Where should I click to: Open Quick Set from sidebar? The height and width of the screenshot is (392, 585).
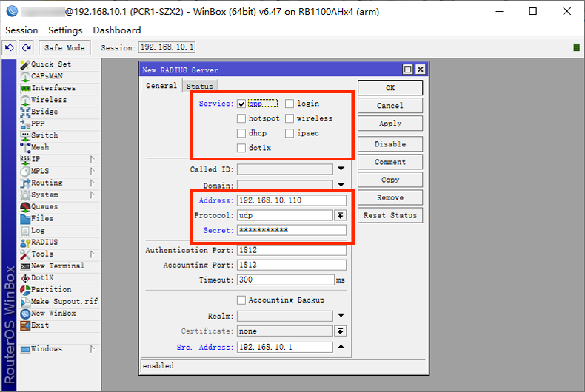tap(60, 64)
